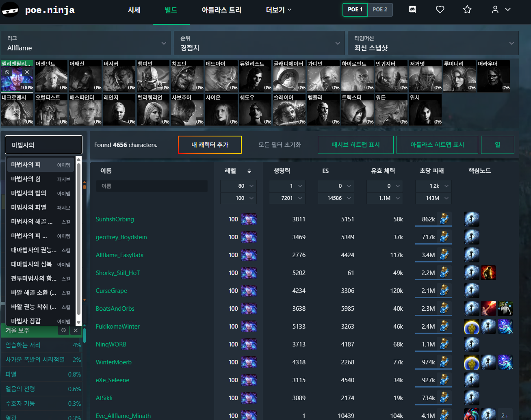Click the red keystone icon in Shorky_Still_HoT row
Image resolution: width=531 pixels, height=420 pixels.
pos(488,273)
